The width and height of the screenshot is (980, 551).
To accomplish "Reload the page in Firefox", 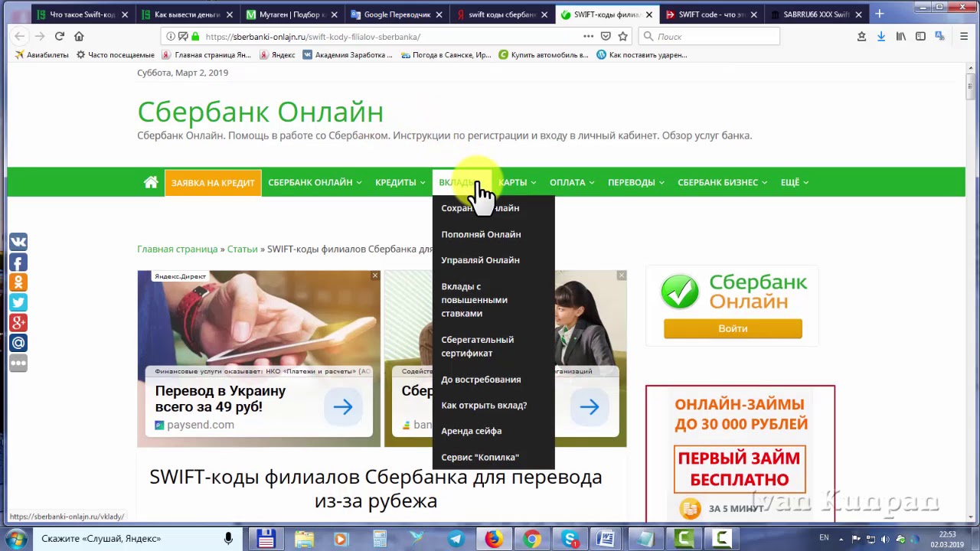I will (59, 36).
